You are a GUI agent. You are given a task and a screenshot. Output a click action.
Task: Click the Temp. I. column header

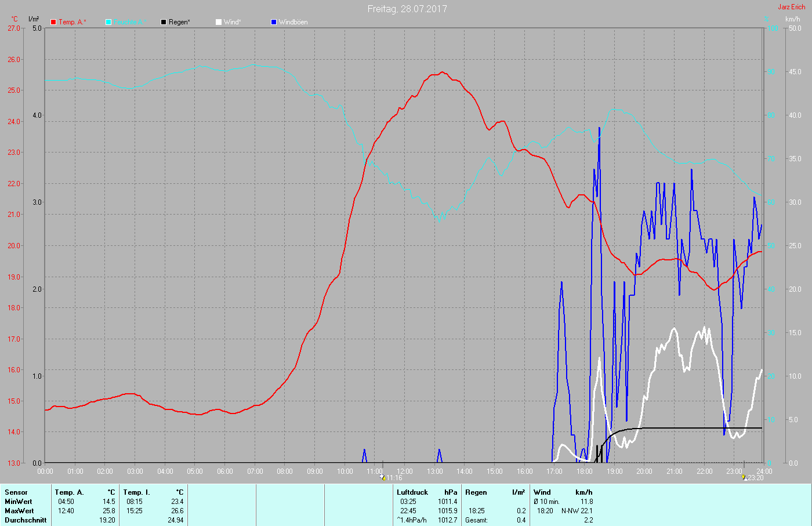[137, 492]
